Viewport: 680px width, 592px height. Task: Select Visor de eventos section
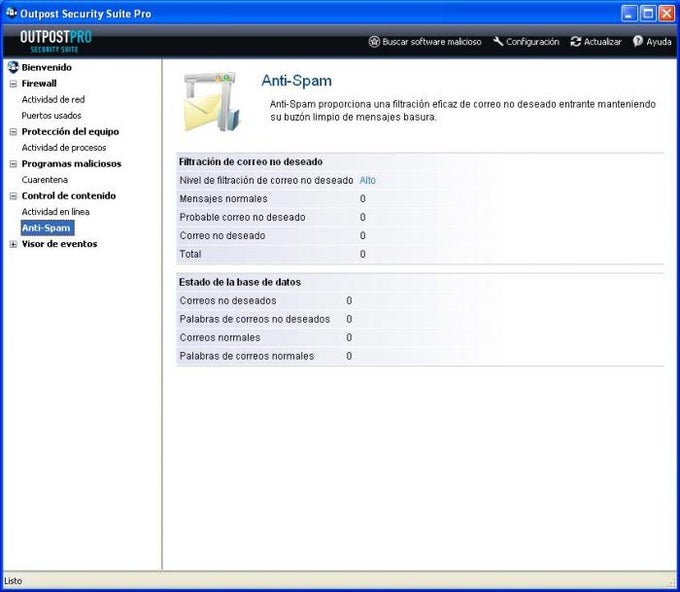pos(59,244)
